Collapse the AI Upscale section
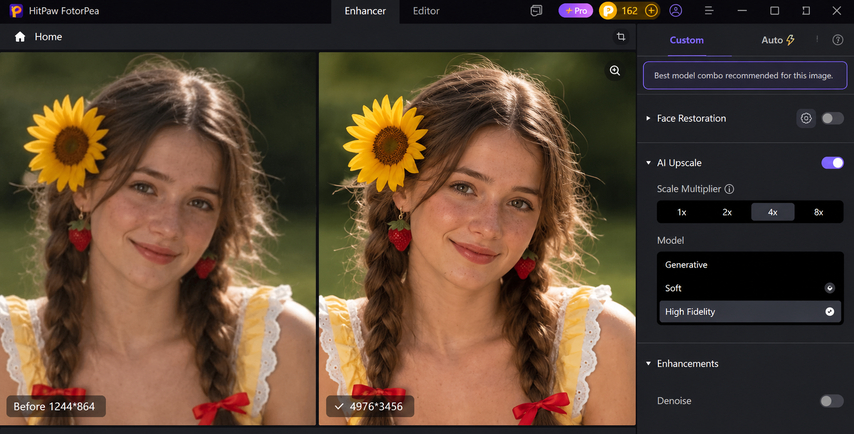 point(648,163)
